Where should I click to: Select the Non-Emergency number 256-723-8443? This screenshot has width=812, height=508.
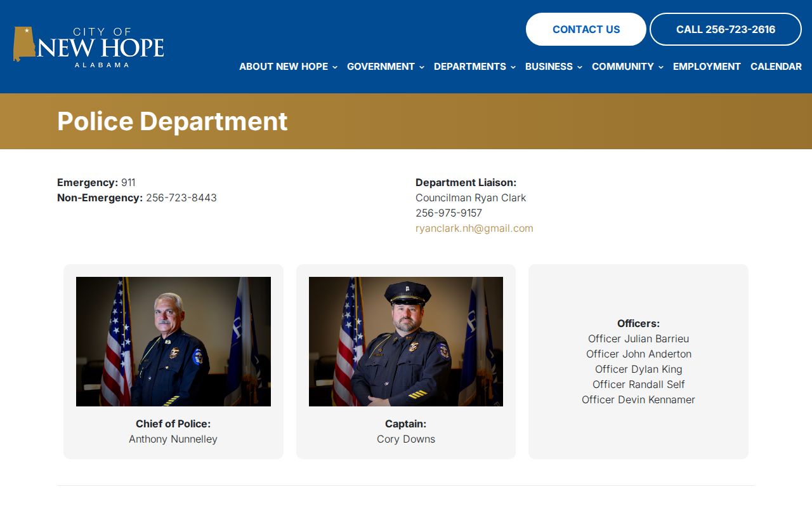coord(181,198)
